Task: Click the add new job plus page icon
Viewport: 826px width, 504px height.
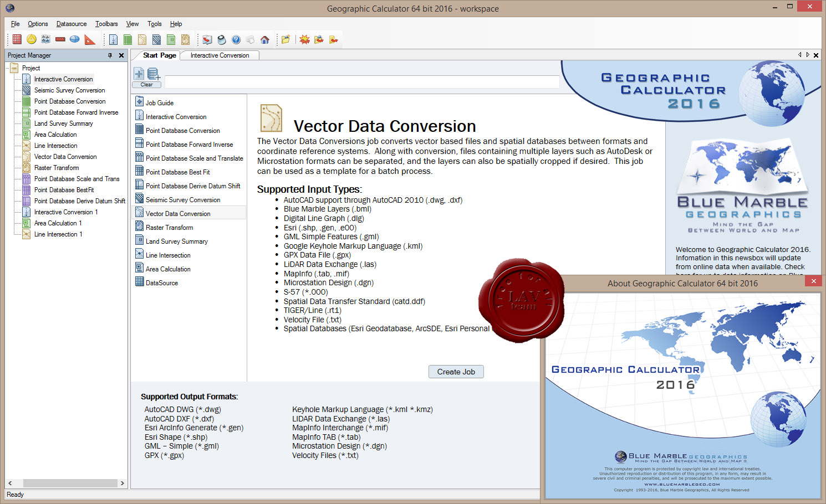Action: pos(139,73)
